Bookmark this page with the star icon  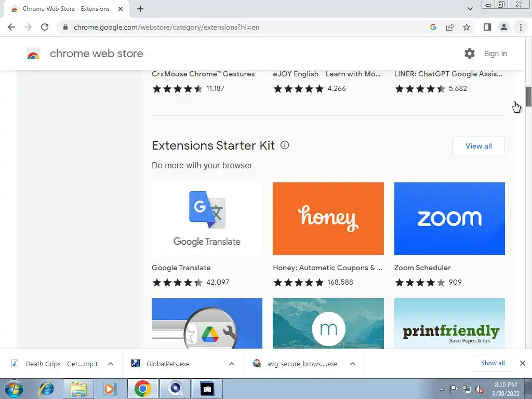tap(467, 27)
